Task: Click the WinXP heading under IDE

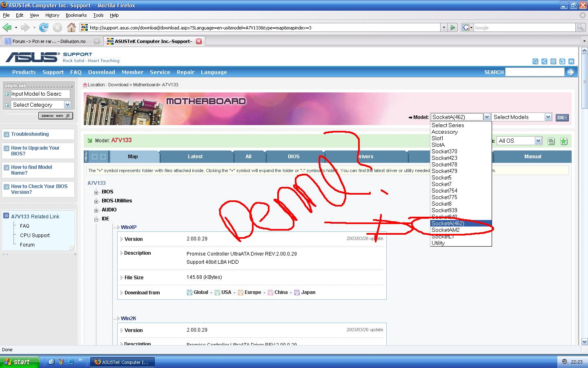Action: pyautogui.click(x=129, y=227)
